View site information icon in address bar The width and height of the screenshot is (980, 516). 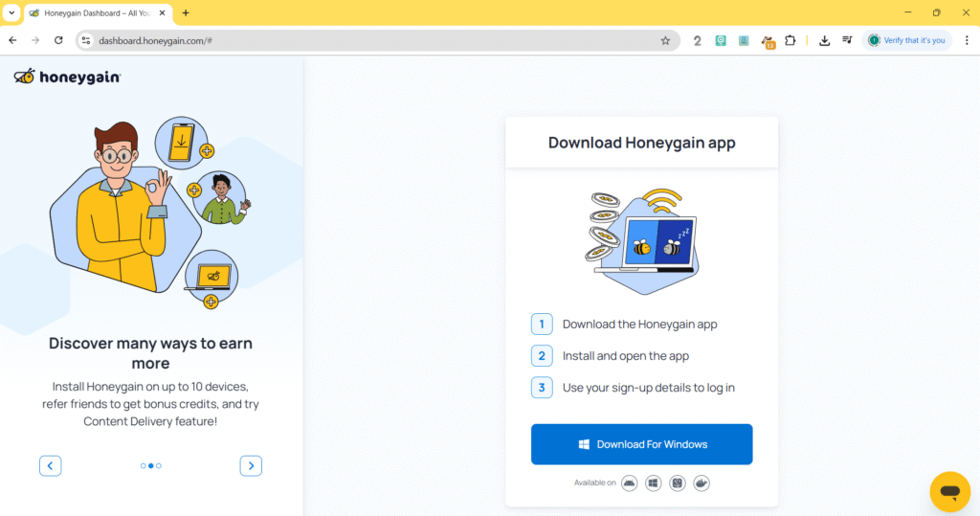[86, 40]
